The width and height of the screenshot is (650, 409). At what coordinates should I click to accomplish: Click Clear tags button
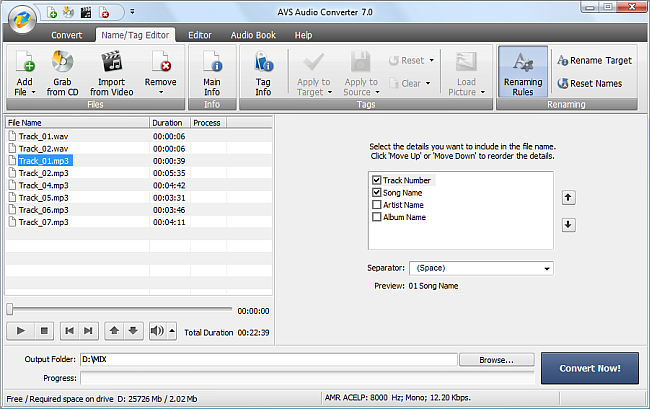405,83
